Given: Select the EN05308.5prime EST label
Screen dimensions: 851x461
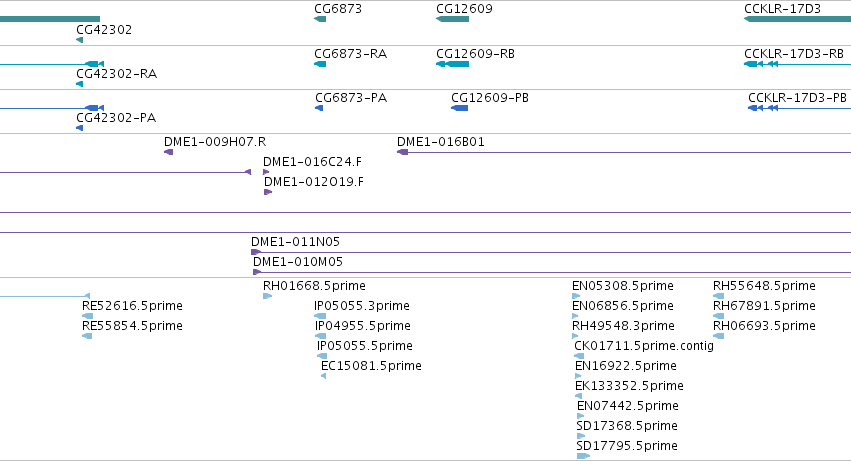Looking at the screenshot, I should coord(623,286).
